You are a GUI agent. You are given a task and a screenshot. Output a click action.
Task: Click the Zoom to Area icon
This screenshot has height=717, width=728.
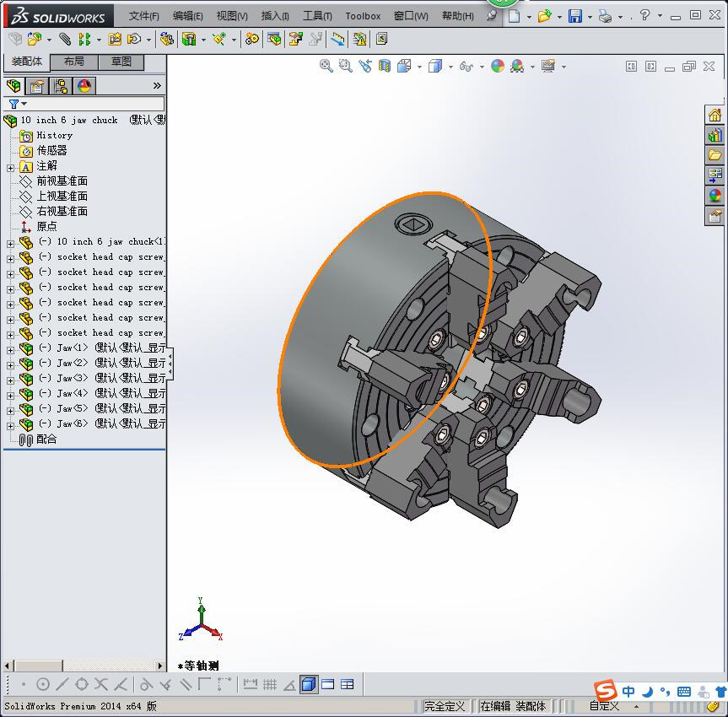point(345,67)
